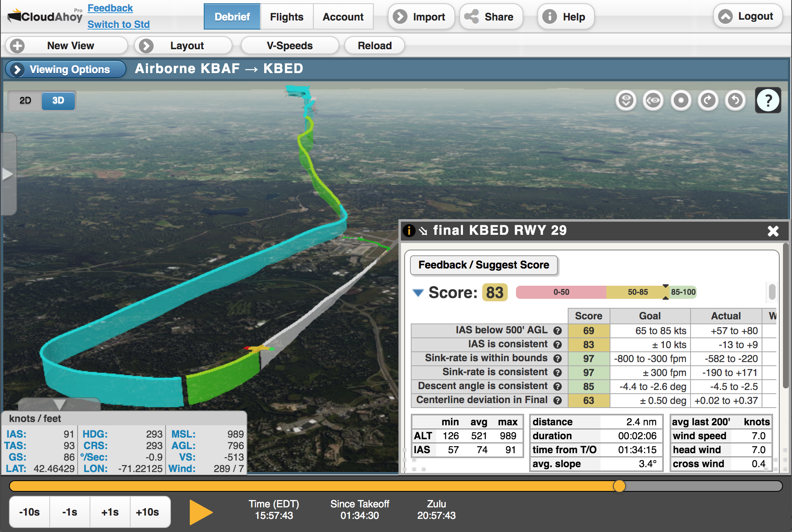Open help for Descent angle is consistent
Viewport: 792px width, 532px height.
[x=557, y=386]
